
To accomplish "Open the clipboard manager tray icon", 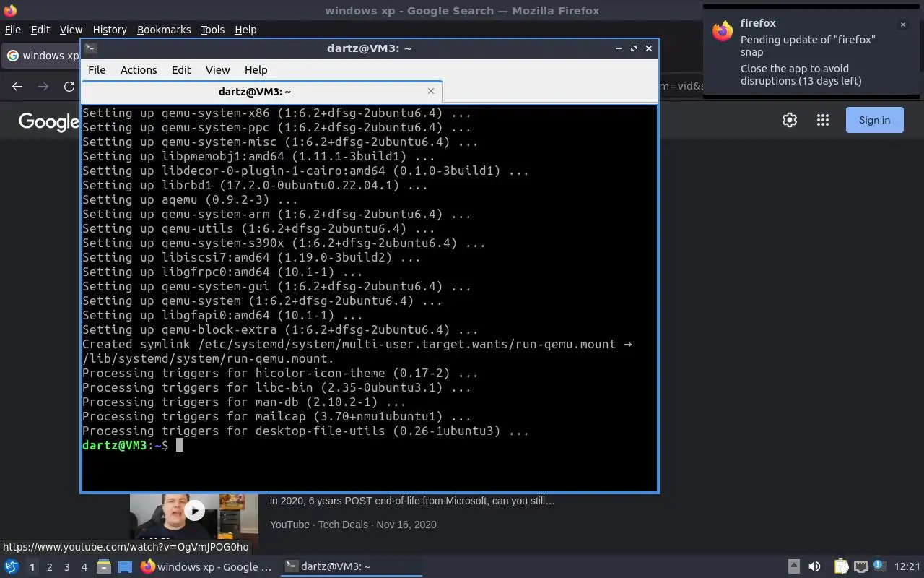I will [841, 566].
